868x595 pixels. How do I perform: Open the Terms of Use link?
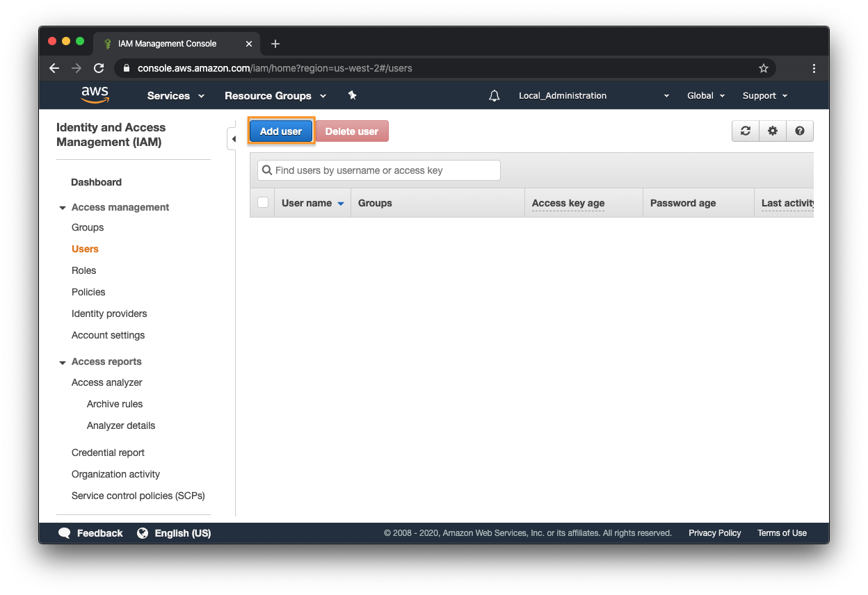(x=782, y=533)
